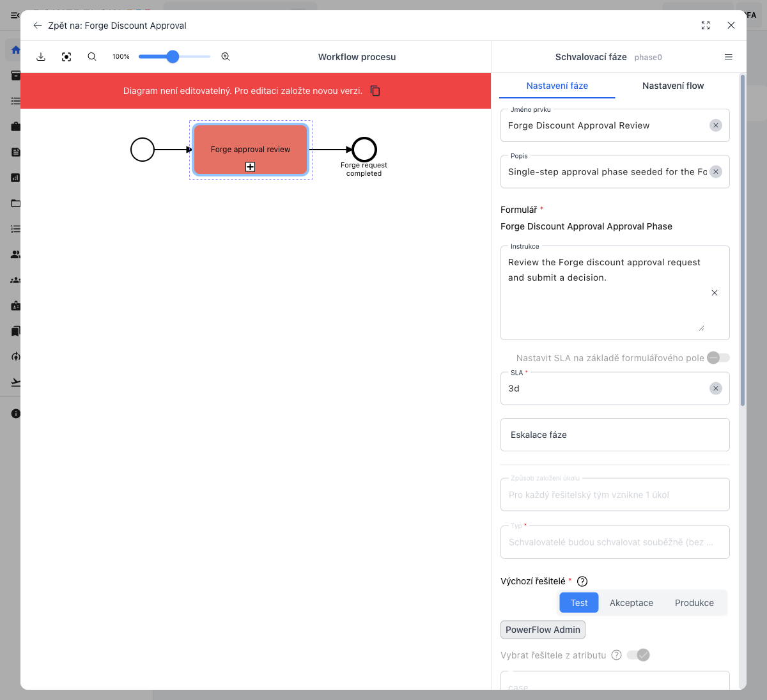Expand the subprocess plus marker

click(251, 167)
